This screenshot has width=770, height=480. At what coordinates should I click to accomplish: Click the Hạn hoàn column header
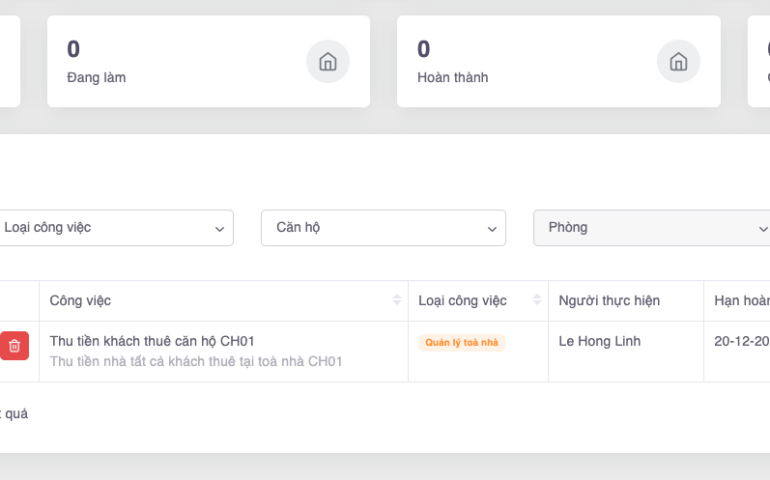pos(741,301)
